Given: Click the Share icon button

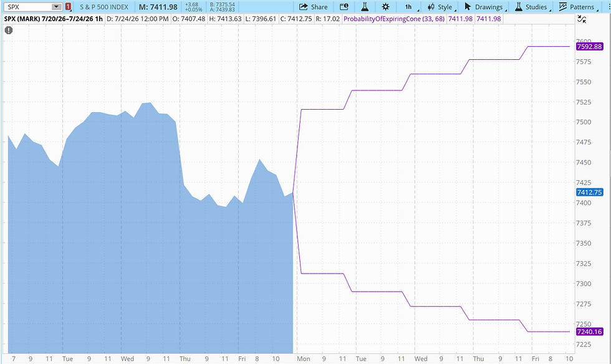Looking at the screenshot, I should click(x=313, y=7).
